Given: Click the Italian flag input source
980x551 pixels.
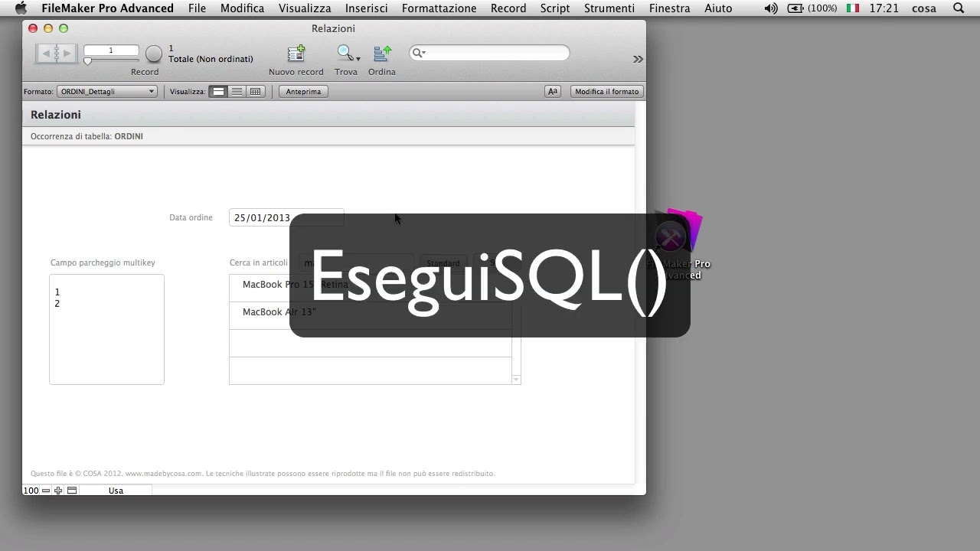Looking at the screenshot, I should (x=852, y=8).
